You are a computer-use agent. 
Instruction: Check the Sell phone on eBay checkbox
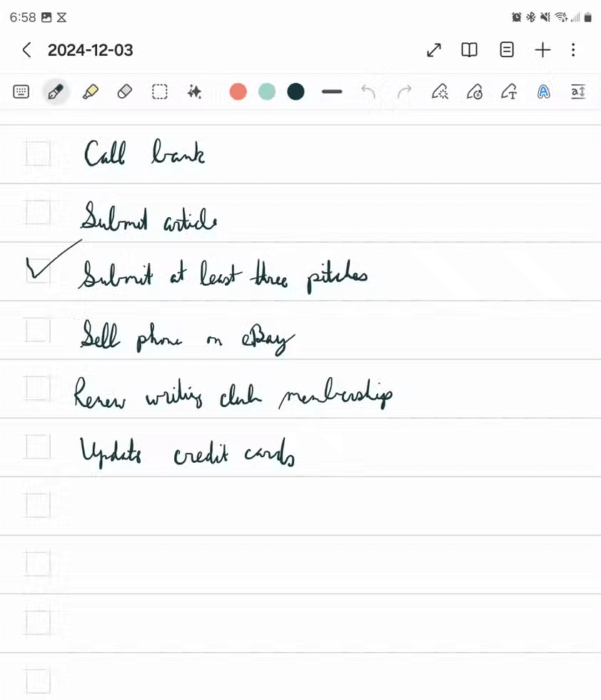point(38,330)
